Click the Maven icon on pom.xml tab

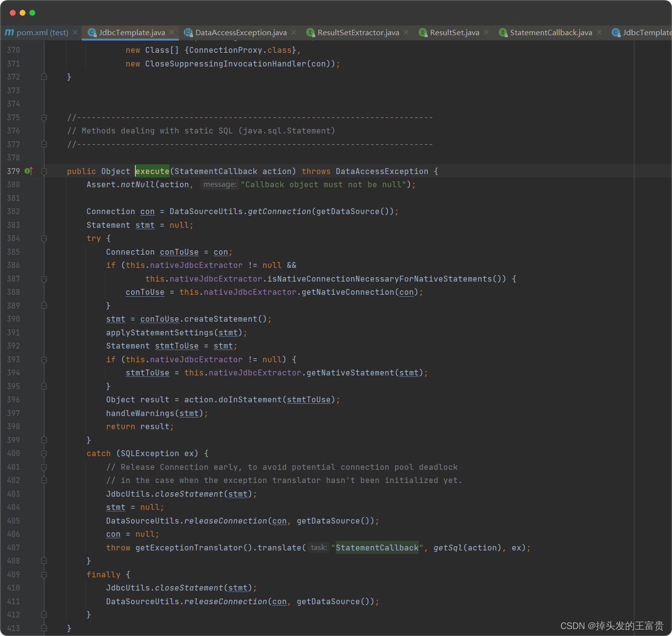pos(9,32)
